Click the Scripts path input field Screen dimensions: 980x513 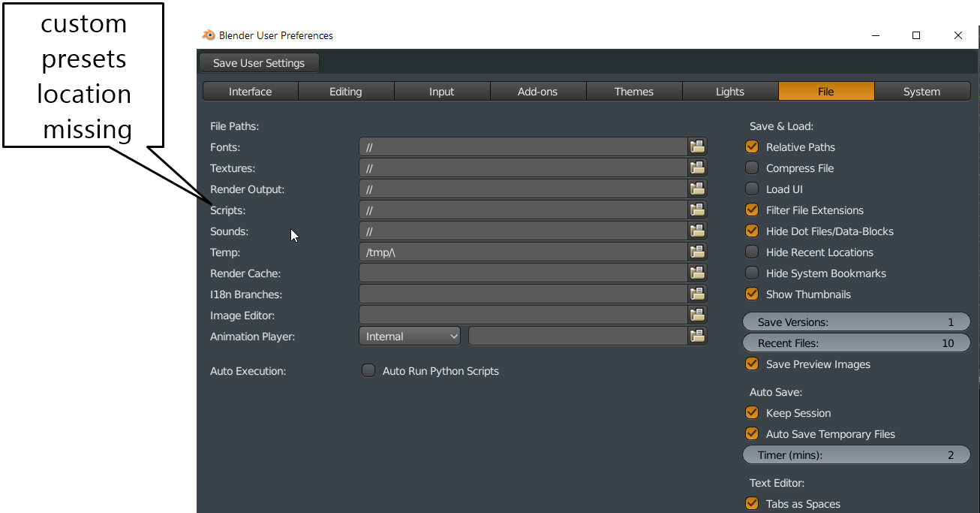click(524, 210)
